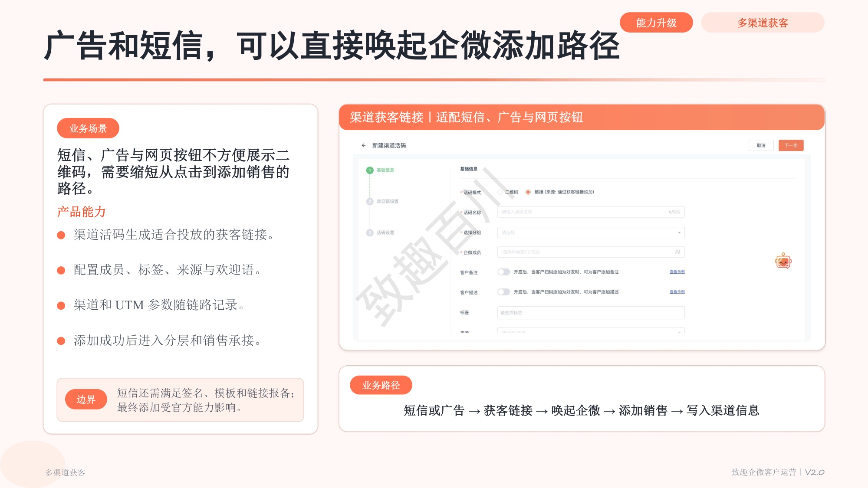The image size is (868, 488).
Task: Click the 基础信息 section heading in form
Action: coord(469,169)
